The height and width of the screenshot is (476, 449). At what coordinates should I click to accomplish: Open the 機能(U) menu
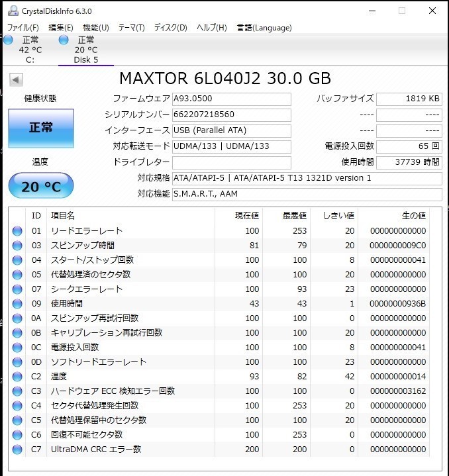[x=96, y=28]
